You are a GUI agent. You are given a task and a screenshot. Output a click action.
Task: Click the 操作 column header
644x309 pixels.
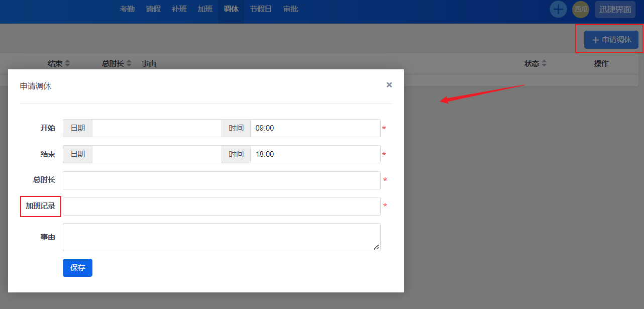point(601,64)
